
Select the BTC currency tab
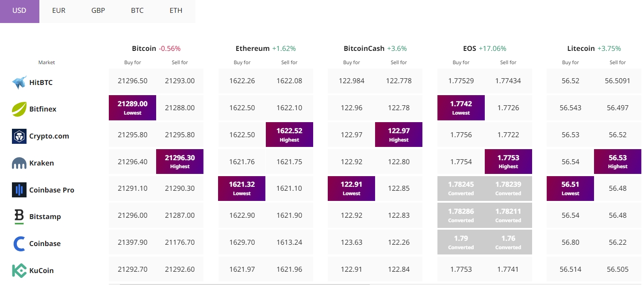pyautogui.click(x=137, y=11)
